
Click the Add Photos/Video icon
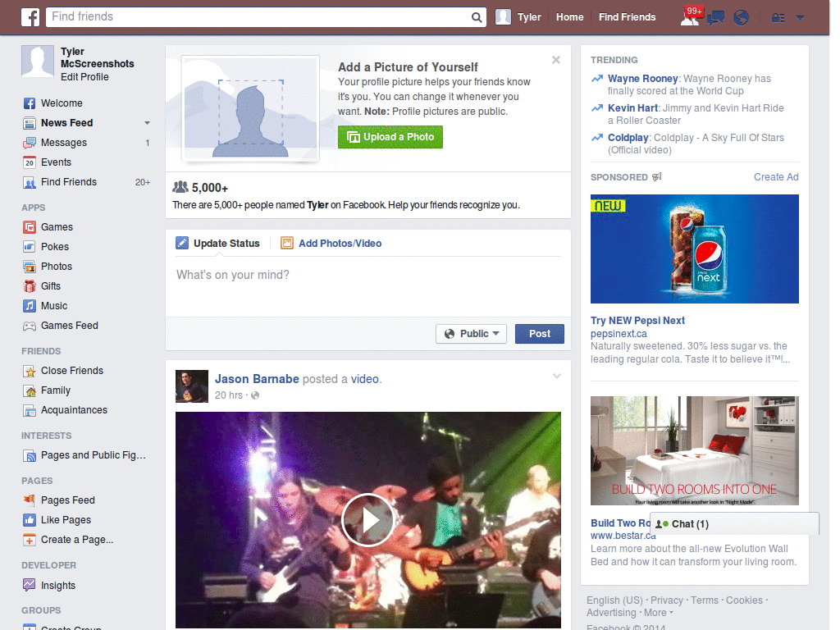coord(287,243)
